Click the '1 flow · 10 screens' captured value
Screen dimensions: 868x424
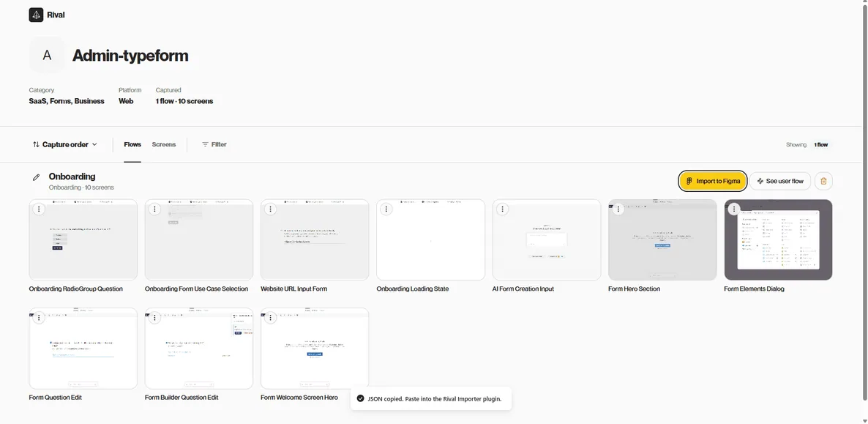(184, 101)
